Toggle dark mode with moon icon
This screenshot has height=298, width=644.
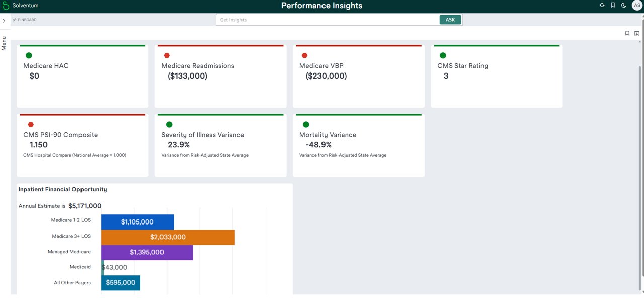pos(623,5)
